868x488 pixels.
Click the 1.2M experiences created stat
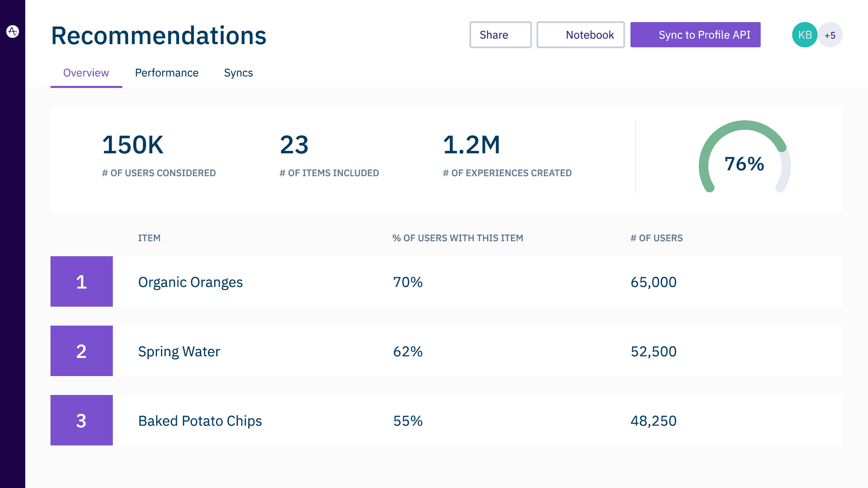pos(471,145)
